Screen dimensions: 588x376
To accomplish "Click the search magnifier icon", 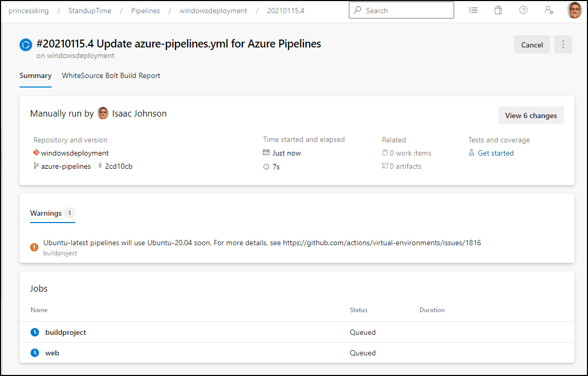I will pos(358,10).
